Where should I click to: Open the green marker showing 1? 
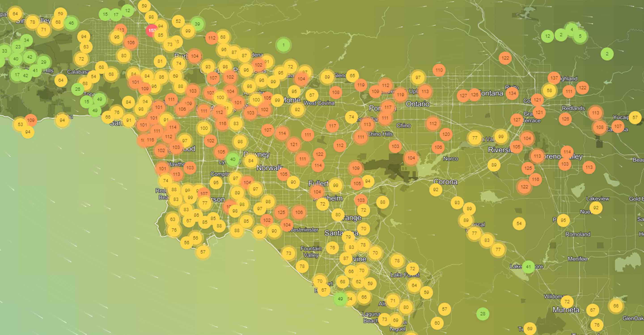click(x=283, y=45)
